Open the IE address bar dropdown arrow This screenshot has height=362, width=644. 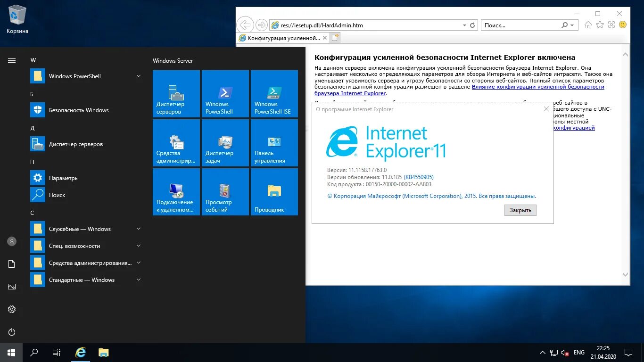click(x=464, y=25)
